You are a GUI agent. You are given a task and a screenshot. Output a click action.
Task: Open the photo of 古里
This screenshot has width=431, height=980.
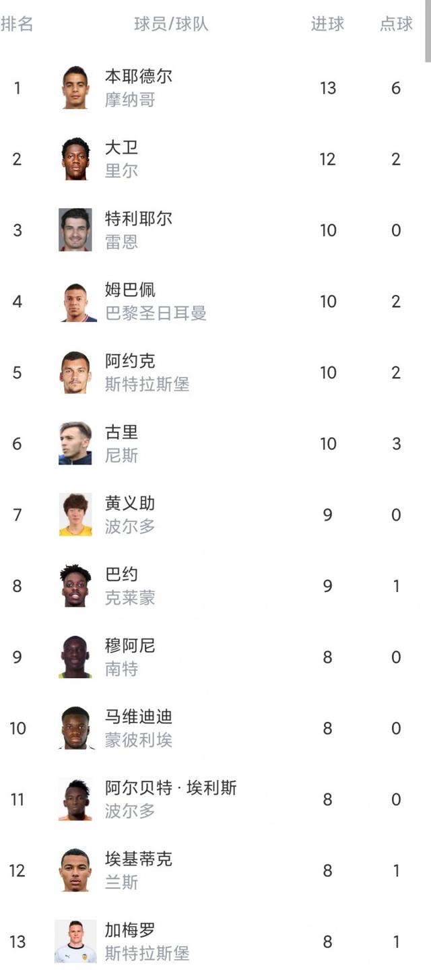coord(75,443)
